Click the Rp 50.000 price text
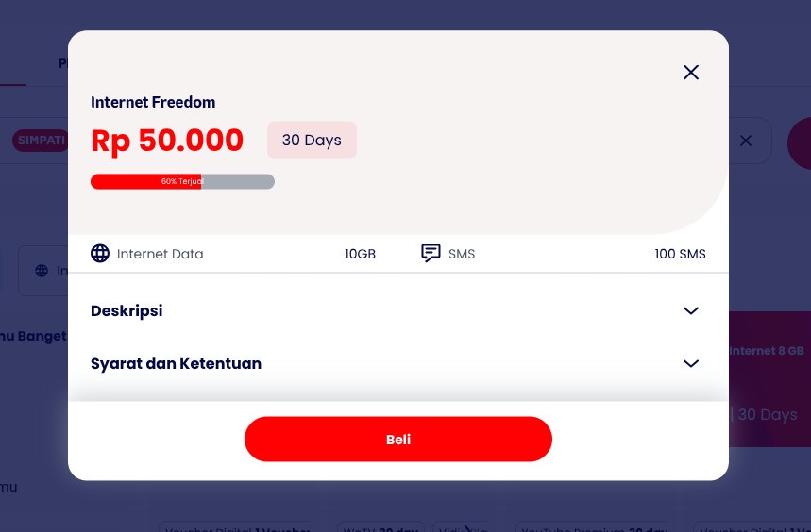The image size is (811, 532). [167, 141]
